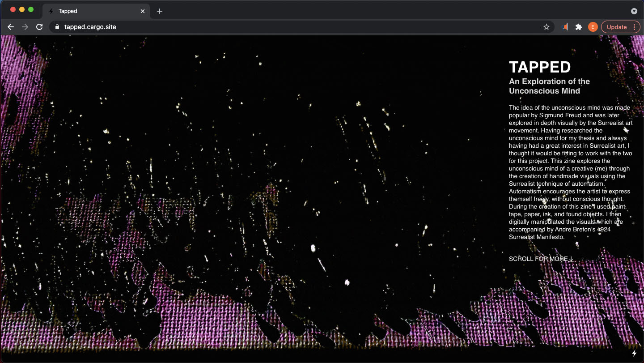644x363 pixels.
Task: Open the orange E profile avatar
Action: click(x=593, y=27)
